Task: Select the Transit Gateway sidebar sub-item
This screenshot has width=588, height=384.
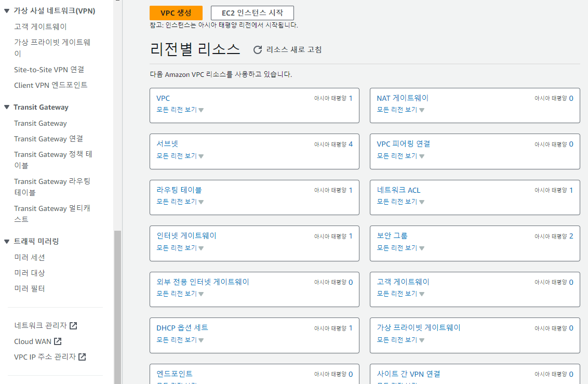Action: pyautogui.click(x=41, y=123)
